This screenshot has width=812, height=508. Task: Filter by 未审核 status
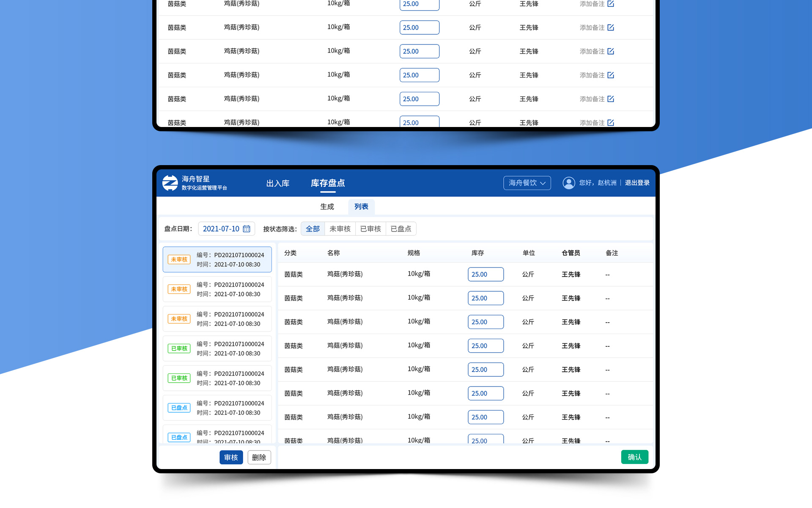coord(340,229)
